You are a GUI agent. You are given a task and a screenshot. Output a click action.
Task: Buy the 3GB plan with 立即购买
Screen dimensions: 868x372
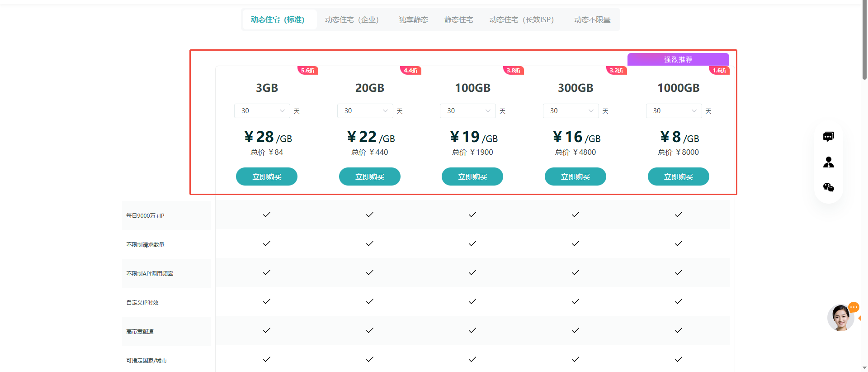coord(267,176)
